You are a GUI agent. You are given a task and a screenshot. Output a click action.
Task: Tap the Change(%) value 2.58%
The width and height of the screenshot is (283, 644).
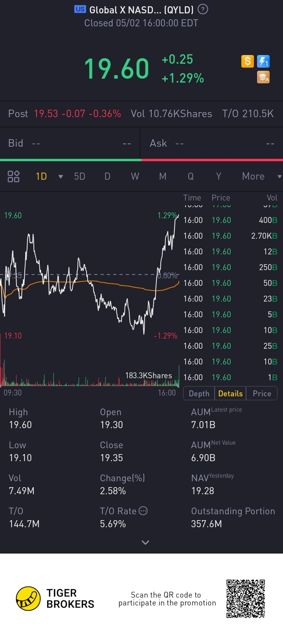[x=113, y=491]
